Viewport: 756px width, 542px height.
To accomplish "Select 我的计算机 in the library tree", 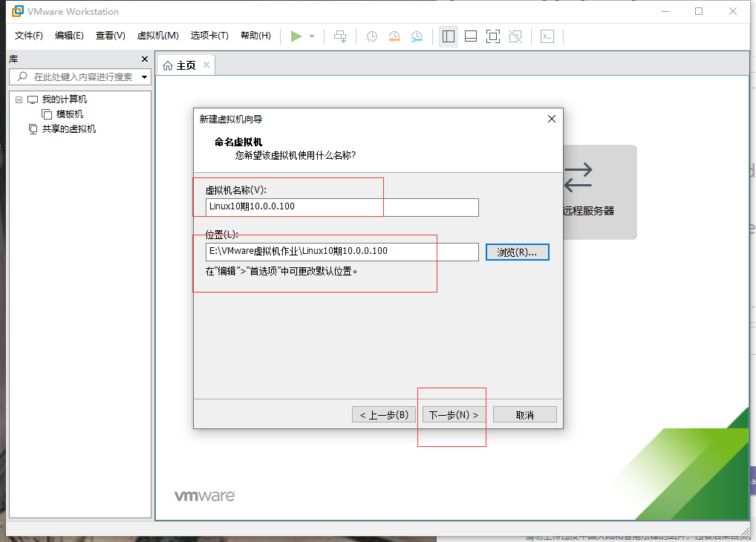I will (64, 99).
